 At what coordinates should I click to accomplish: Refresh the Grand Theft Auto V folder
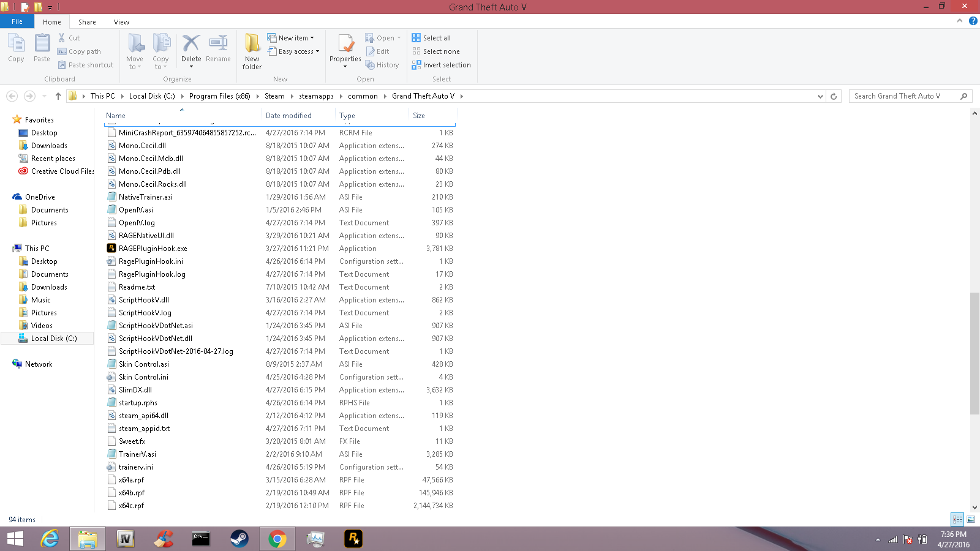(x=834, y=96)
